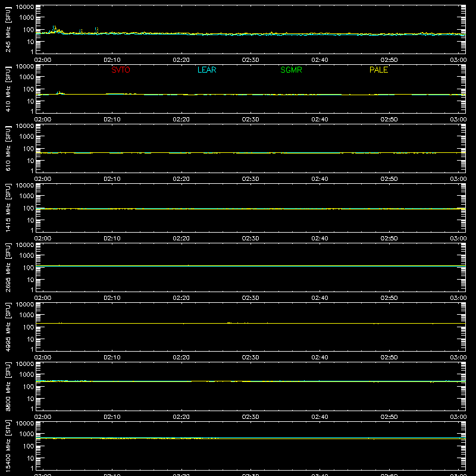Click the 02:10 time label under the 2695 MHz plot
Viewport: 476px width, 476px height.
[x=112, y=298]
